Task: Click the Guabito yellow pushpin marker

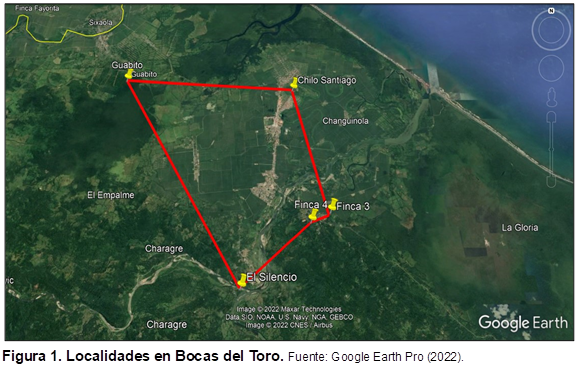Action: [x=129, y=74]
